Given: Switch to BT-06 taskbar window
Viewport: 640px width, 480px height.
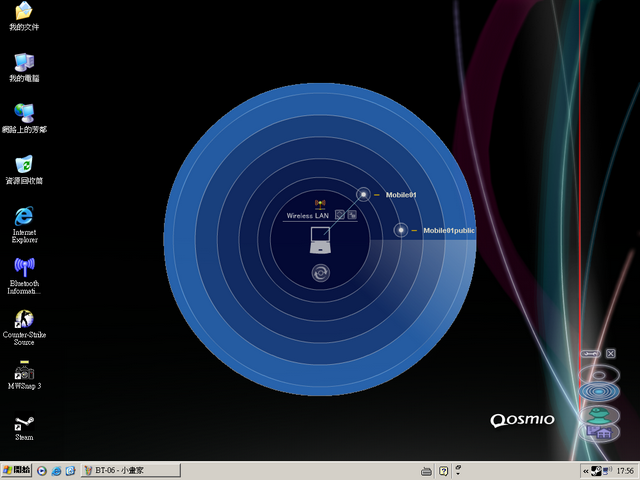Looking at the screenshot, I should click(131, 471).
